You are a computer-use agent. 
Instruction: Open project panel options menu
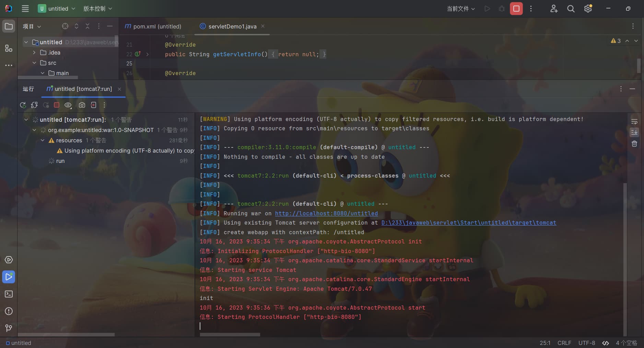(x=99, y=26)
